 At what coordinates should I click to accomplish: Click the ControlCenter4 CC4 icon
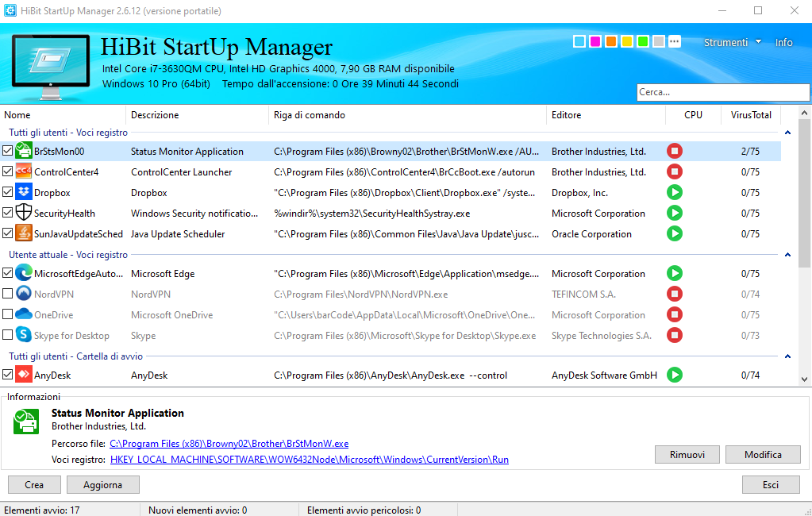click(x=23, y=171)
